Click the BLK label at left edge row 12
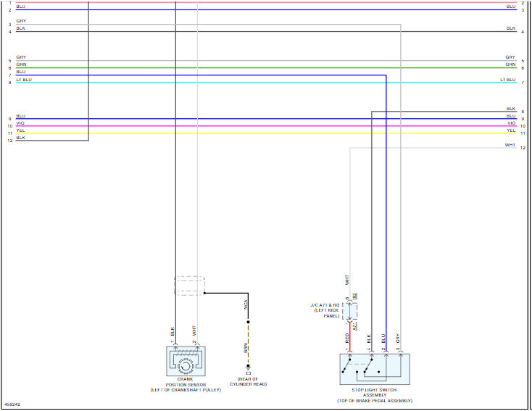 point(20,138)
